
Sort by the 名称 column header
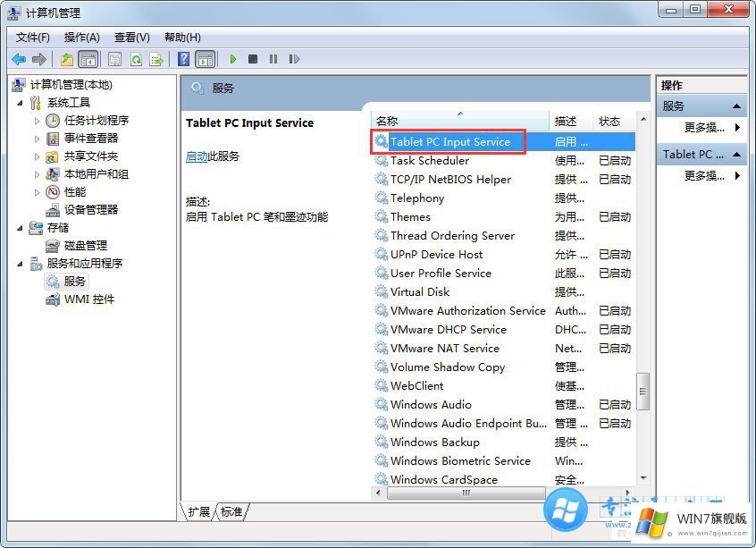[x=460, y=121]
